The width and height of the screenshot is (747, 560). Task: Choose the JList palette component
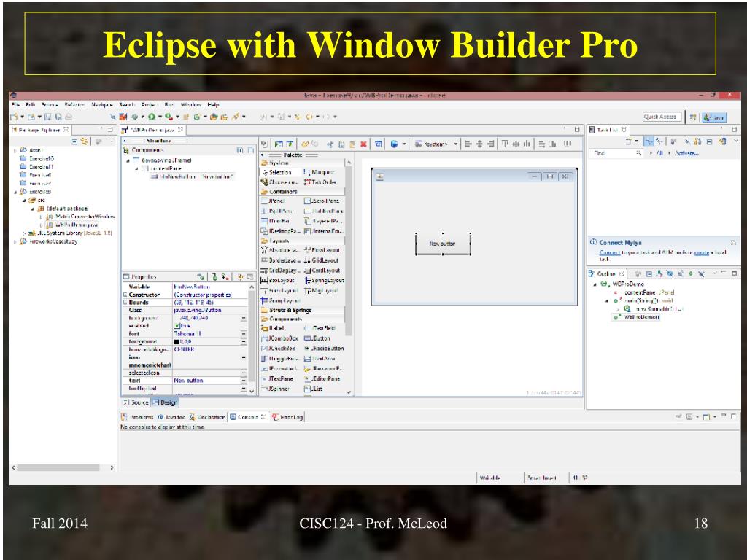[x=314, y=389]
